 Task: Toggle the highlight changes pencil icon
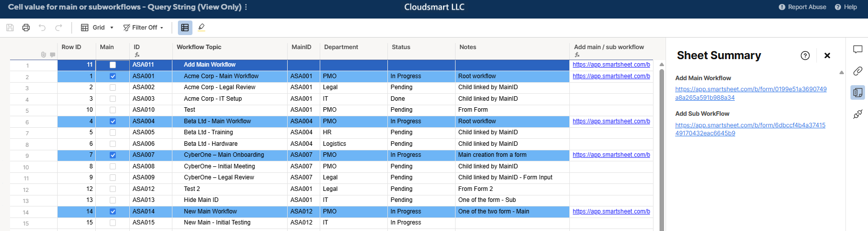tap(201, 28)
